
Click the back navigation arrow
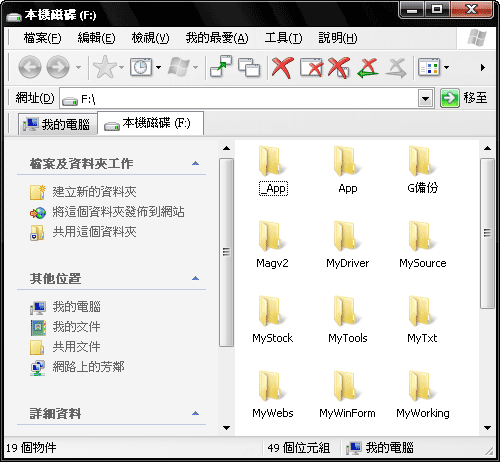click(x=30, y=67)
